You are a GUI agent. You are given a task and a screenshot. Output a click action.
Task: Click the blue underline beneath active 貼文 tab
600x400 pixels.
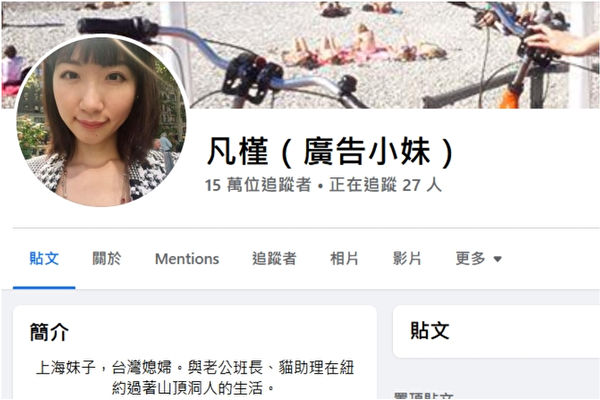point(44,287)
